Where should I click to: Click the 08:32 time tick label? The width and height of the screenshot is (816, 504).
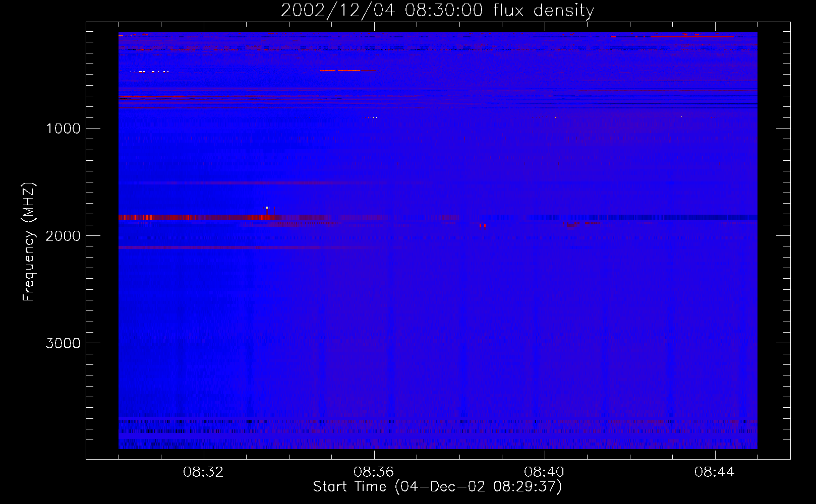pyautogui.click(x=203, y=472)
